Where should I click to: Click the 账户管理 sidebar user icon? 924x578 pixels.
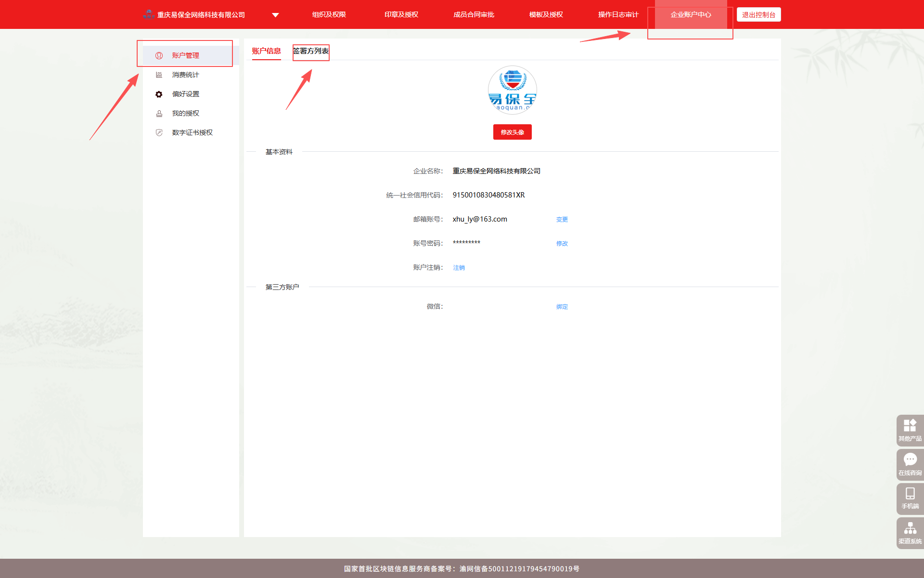[159, 55]
